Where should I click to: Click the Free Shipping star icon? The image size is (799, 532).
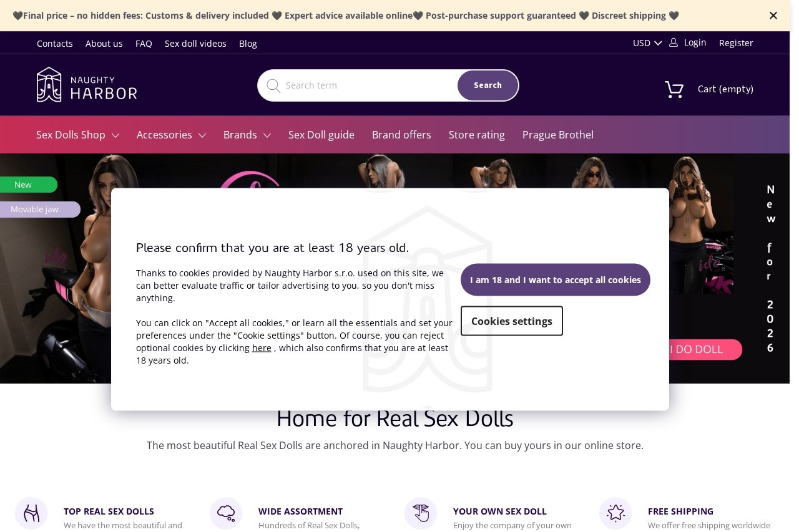coord(615,513)
